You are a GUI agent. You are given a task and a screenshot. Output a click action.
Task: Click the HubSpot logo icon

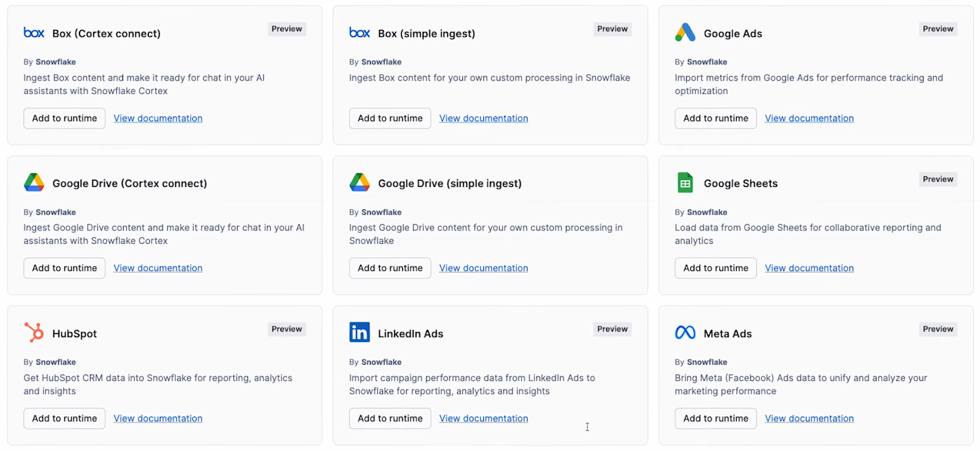point(34,333)
